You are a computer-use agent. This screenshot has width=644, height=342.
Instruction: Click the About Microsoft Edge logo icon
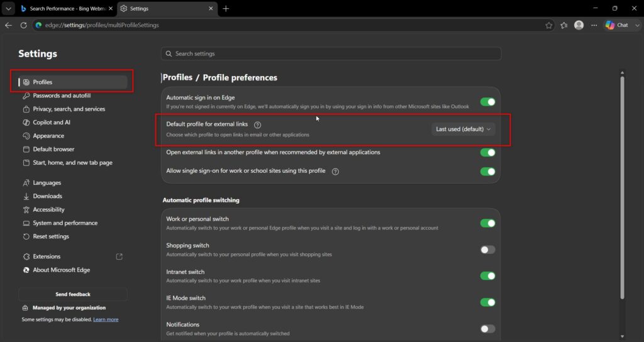[26, 270]
